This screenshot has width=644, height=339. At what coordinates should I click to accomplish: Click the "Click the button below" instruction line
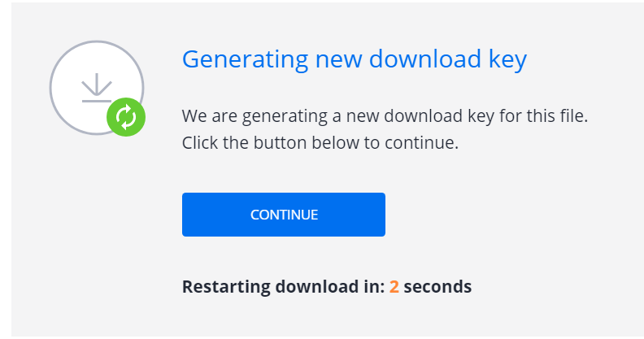click(291, 143)
